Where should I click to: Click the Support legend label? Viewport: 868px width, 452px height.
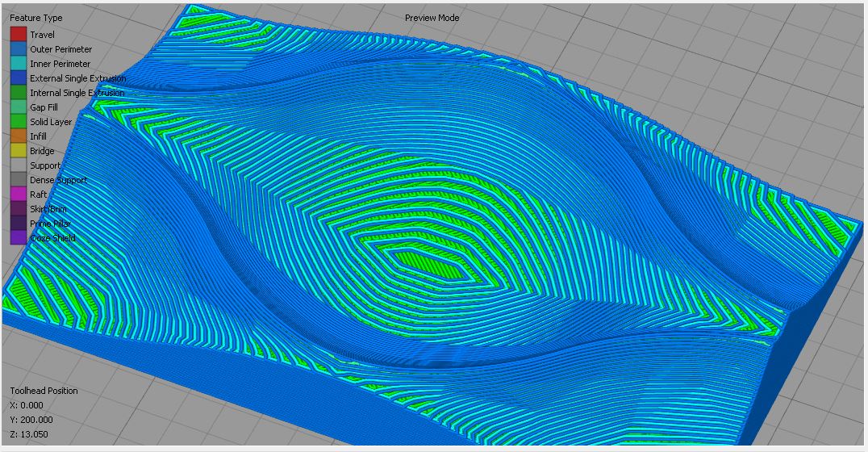point(45,165)
